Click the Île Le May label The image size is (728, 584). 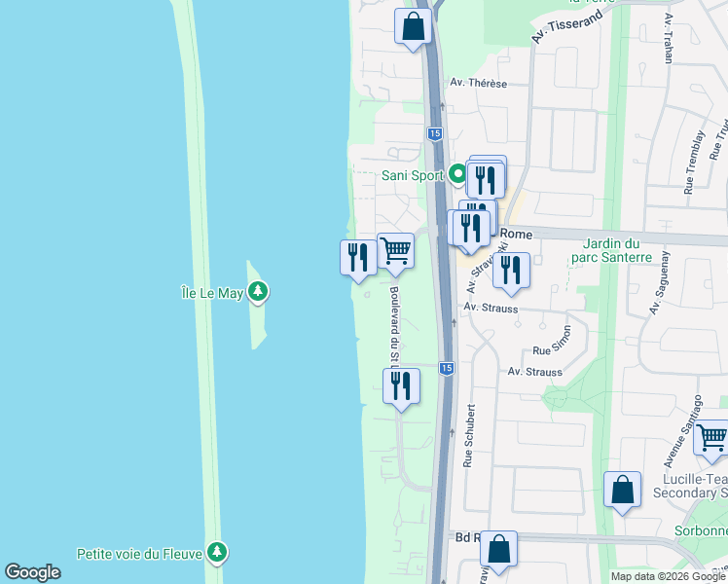click(212, 293)
